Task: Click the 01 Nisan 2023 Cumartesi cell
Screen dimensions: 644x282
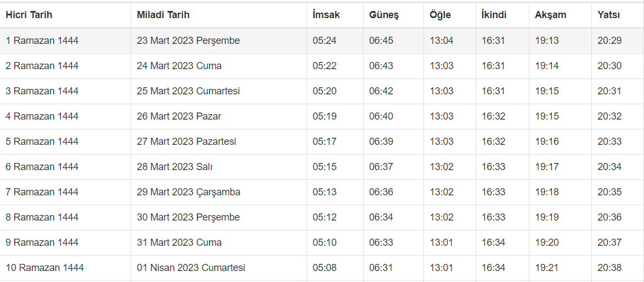Action: tap(191, 268)
